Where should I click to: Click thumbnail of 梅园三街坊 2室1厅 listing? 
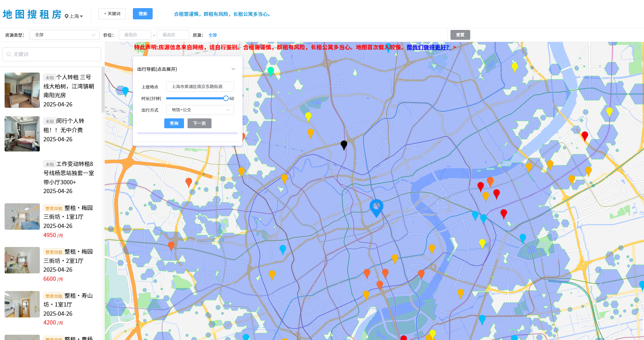[x=22, y=260]
